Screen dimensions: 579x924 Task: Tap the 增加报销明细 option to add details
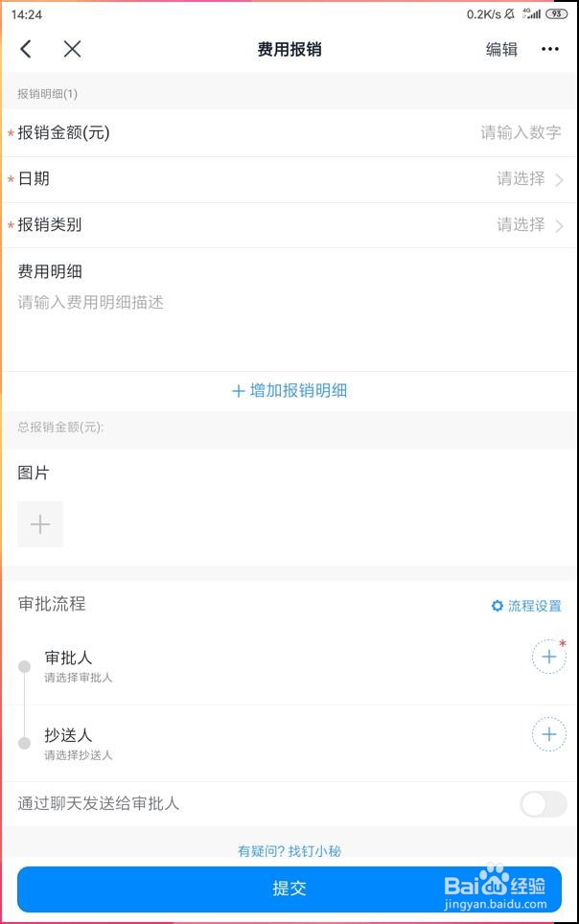(x=289, y=391)
